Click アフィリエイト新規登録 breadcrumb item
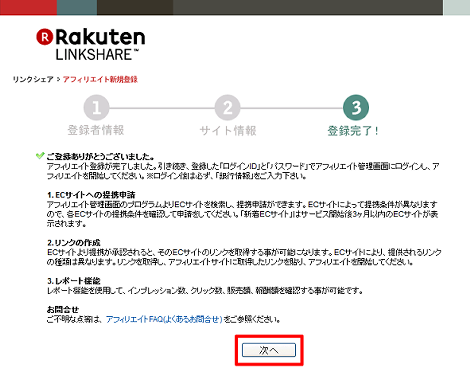 (100, 79)
